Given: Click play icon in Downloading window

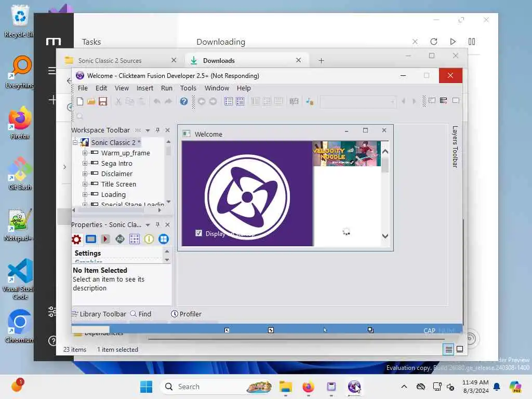Looking at the screenshot, I should point(453,42).
